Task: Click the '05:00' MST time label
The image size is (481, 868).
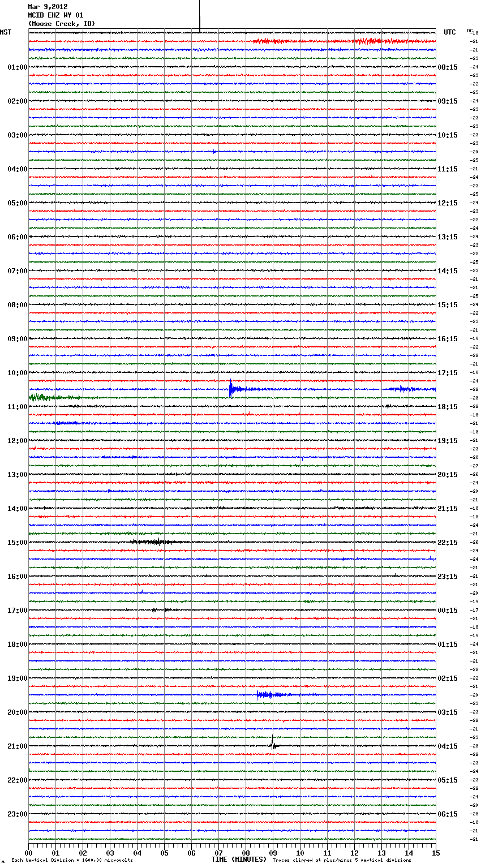Action: point(17,203)
